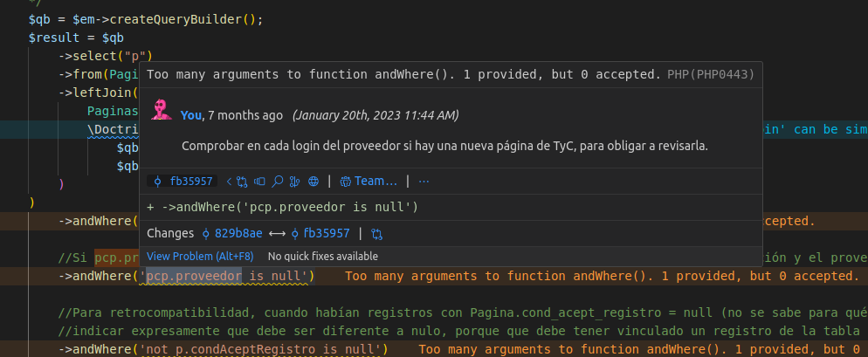
Task: Click the author avatar image in hover
Action: coord(161,111)
